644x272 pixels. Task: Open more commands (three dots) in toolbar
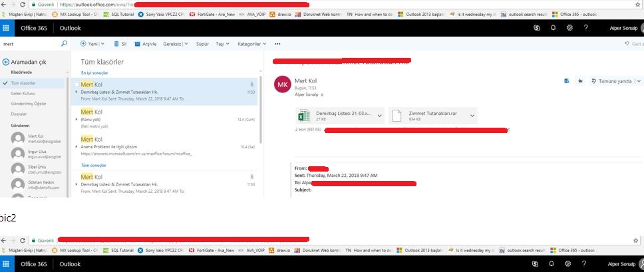277,44
